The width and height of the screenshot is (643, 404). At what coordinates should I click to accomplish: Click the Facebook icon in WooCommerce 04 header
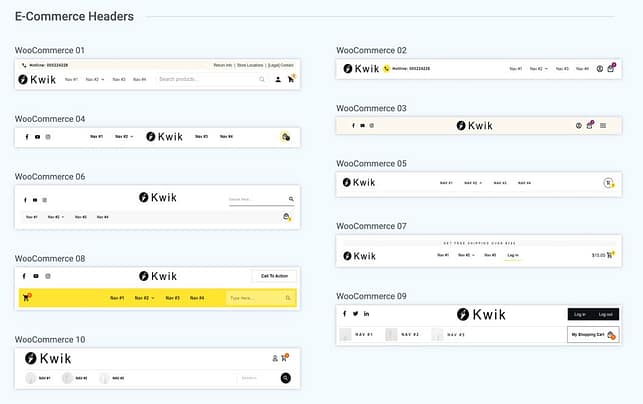click(27, 137)
